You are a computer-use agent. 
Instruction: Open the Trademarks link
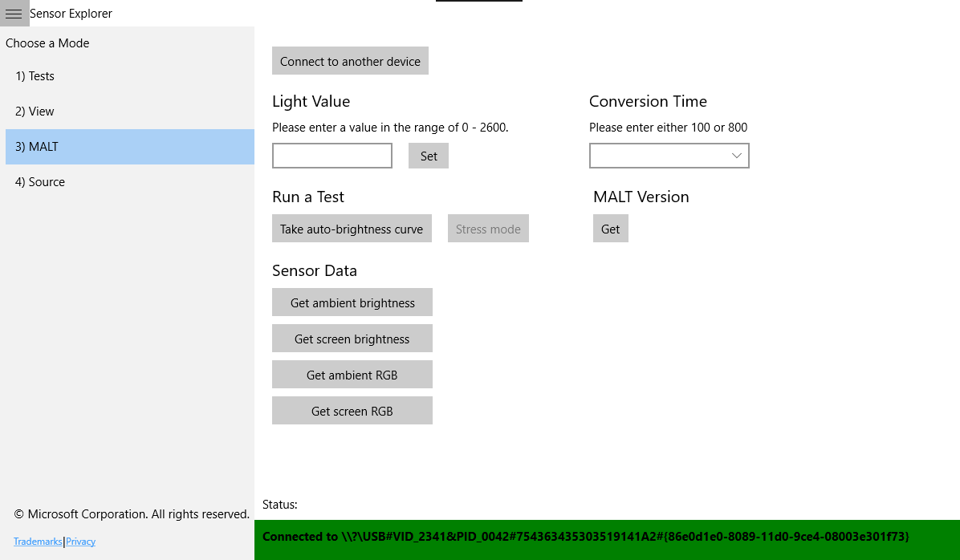pyautogui.click(x=38, y=542)
